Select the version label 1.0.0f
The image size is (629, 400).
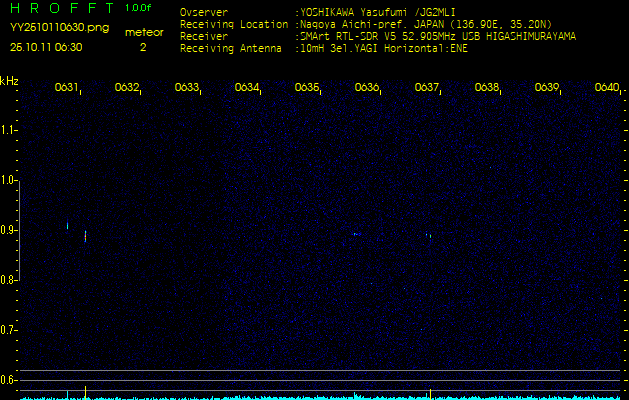(138, 8)
